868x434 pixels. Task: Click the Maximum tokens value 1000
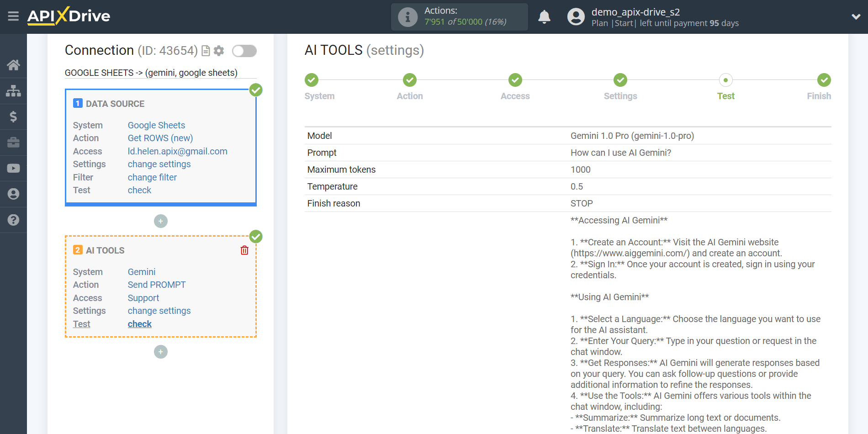581,169
